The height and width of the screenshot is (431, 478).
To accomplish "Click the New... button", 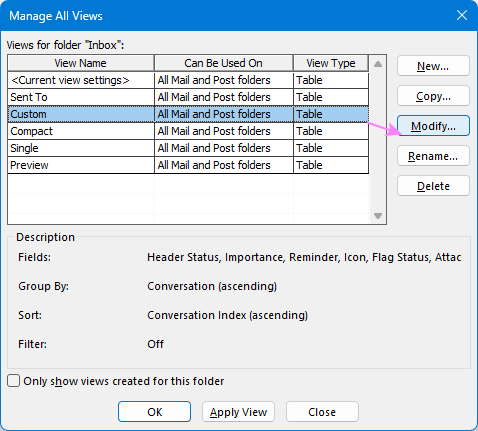I will tap(433, 66).
